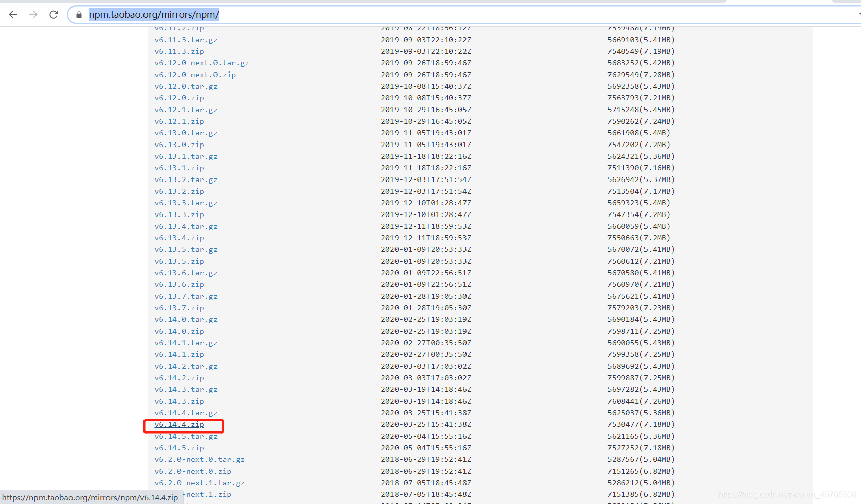Screen dimensions: 861x504
Task: Download v6.14.5.zip
Action: 180,448
